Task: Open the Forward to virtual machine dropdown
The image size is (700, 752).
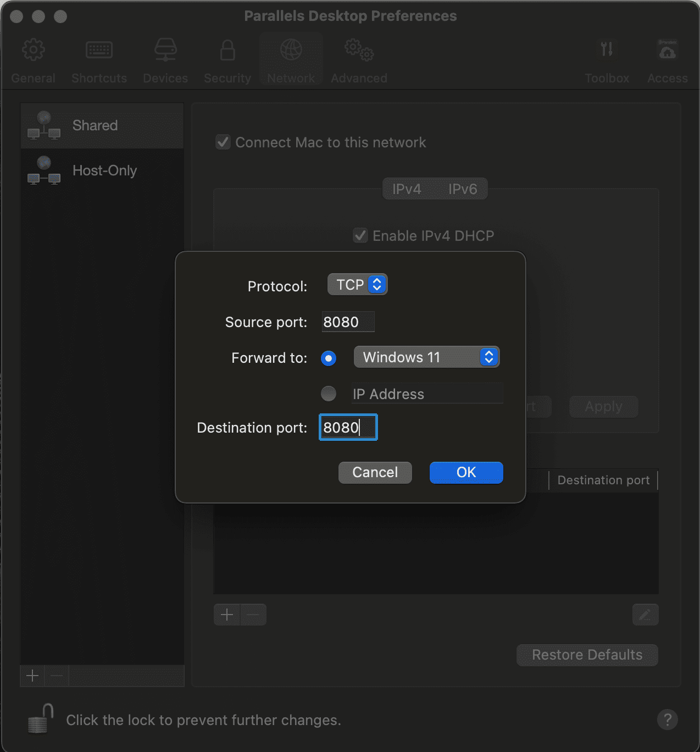Action: click(427, 357)
